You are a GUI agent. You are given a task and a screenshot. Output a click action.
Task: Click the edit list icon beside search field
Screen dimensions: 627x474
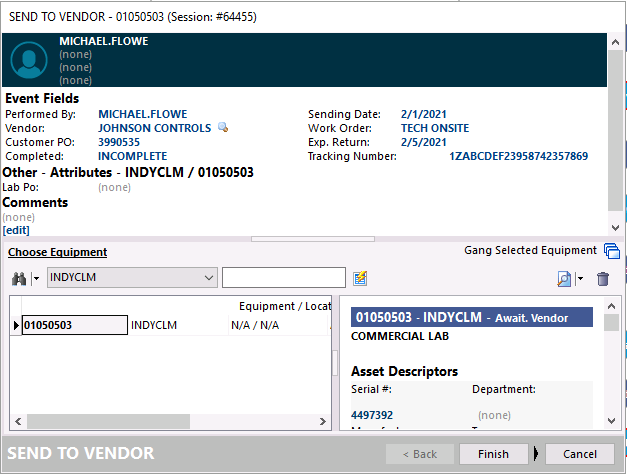360,278
